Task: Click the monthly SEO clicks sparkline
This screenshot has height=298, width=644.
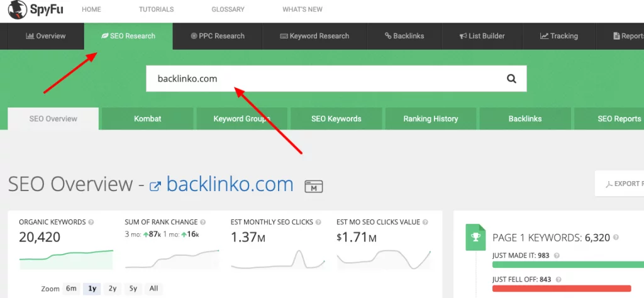Action: coord(278,260)
